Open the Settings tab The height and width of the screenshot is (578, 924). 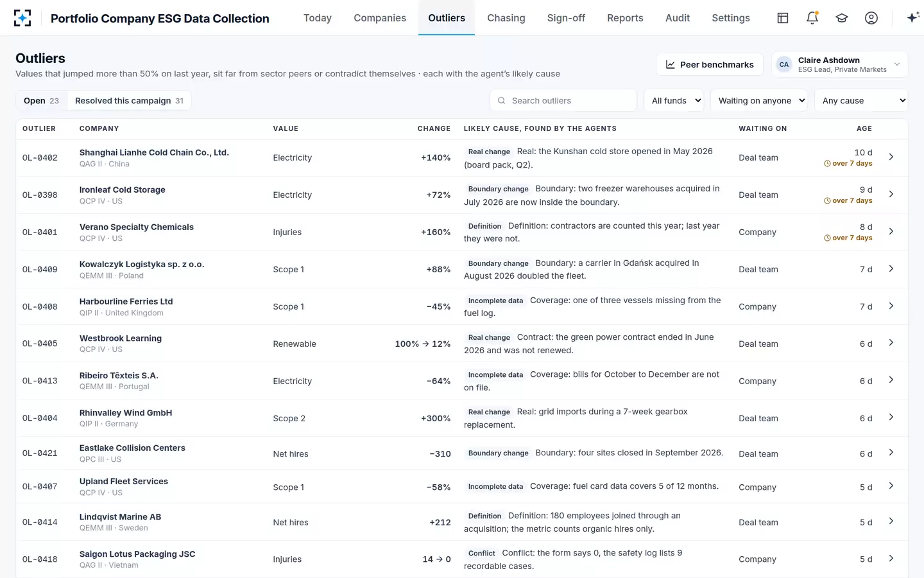click(x=731, y=18)
